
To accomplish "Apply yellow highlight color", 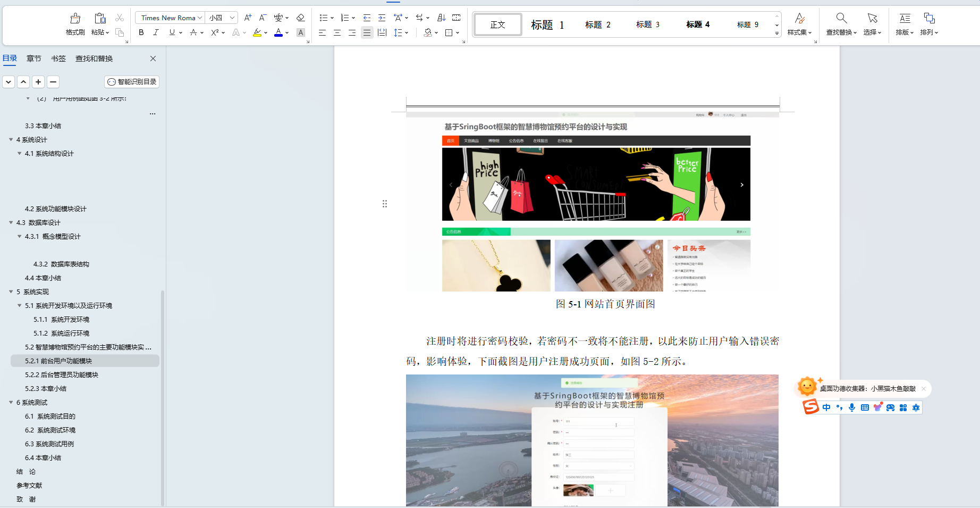I will click(x=257, y=32).
